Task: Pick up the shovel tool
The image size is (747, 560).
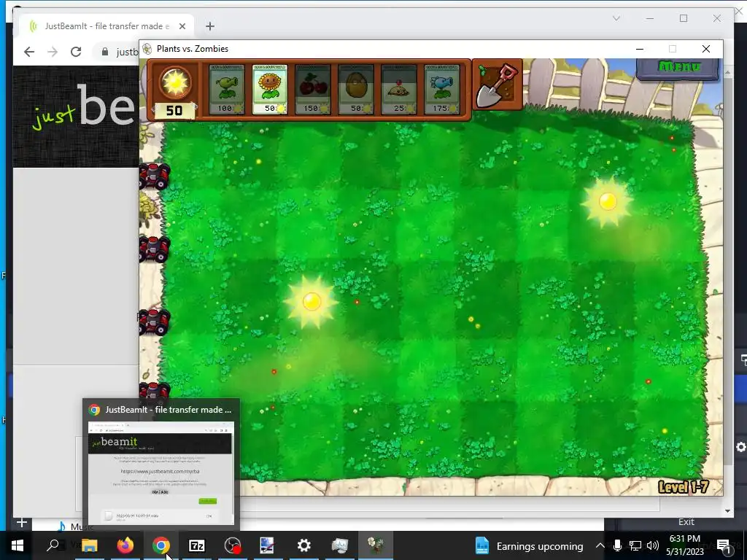Action: (x=498, y=86)
